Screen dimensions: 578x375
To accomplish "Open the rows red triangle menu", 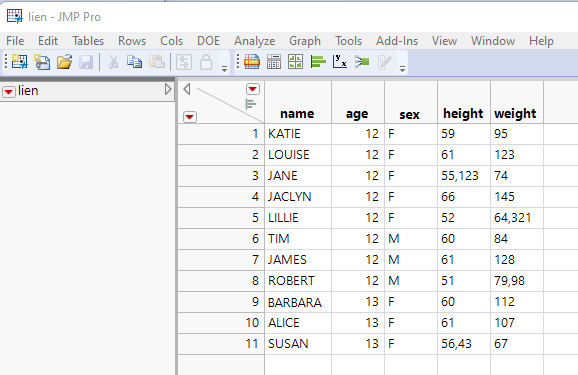I will 190,117.
